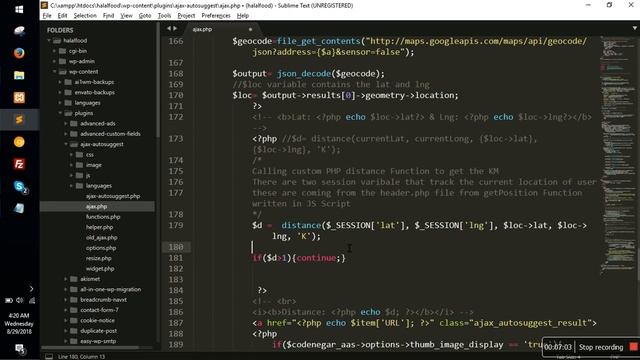Click the volume icon in system tray
Screen dimensions: 640x360
20,300
